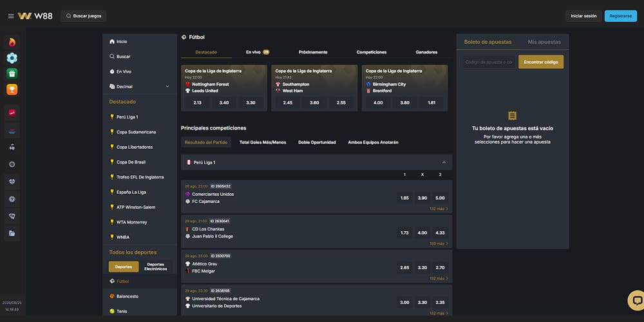Open the Boleto de apuestas tab
Screen dimensions: 644x322
pos(488,42)
